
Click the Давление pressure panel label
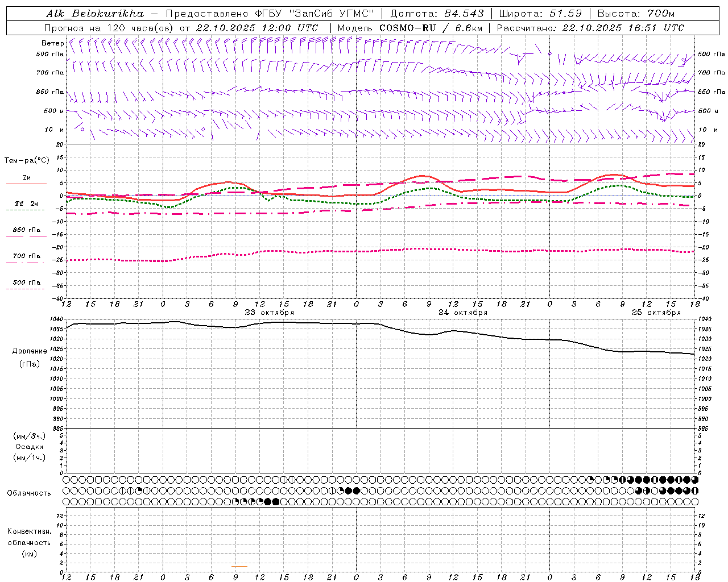[x=30, y=351]
